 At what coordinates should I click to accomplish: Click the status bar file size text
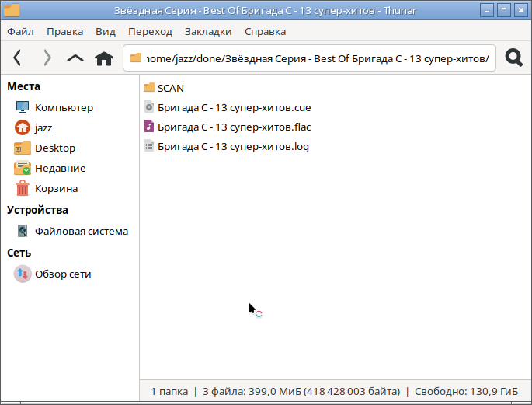coord(301,392)
